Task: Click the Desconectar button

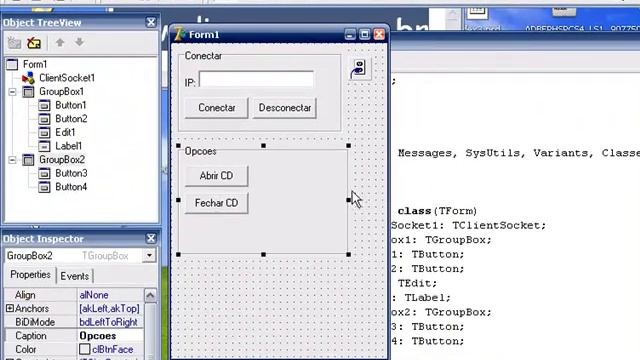Action: [284, 108]
